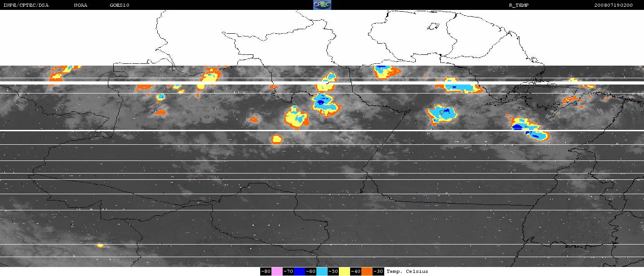The height and width of the screenshot is (276, 644).
Task: Pick the pink legend color swatch
Action: click(x=277, y=272)
